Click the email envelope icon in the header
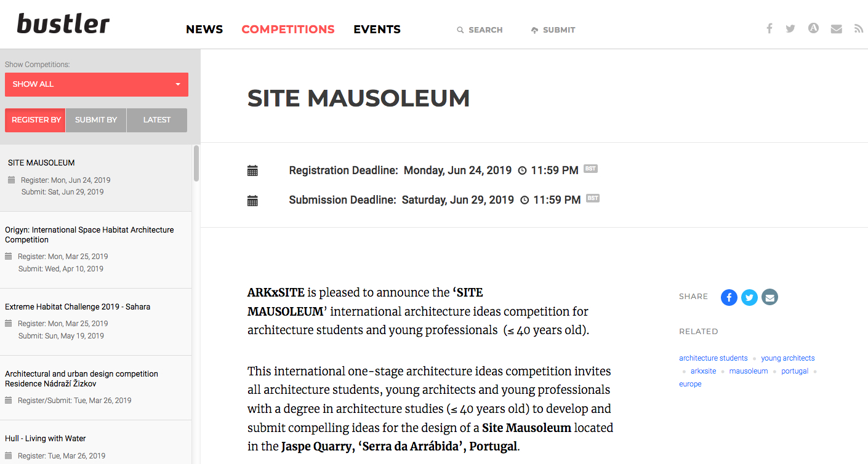This screenshot has height=464, width=868. click(x=836, y=28)
